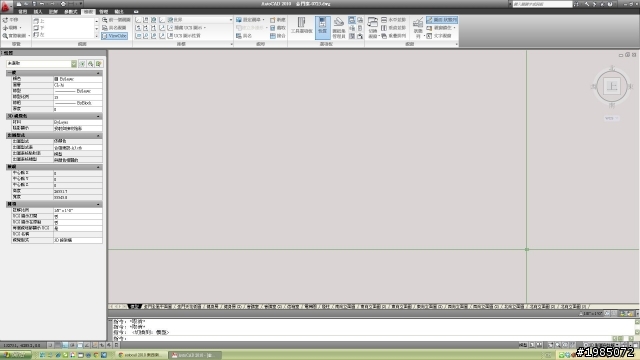Click the Tile Horizontally button

[394, 20]
